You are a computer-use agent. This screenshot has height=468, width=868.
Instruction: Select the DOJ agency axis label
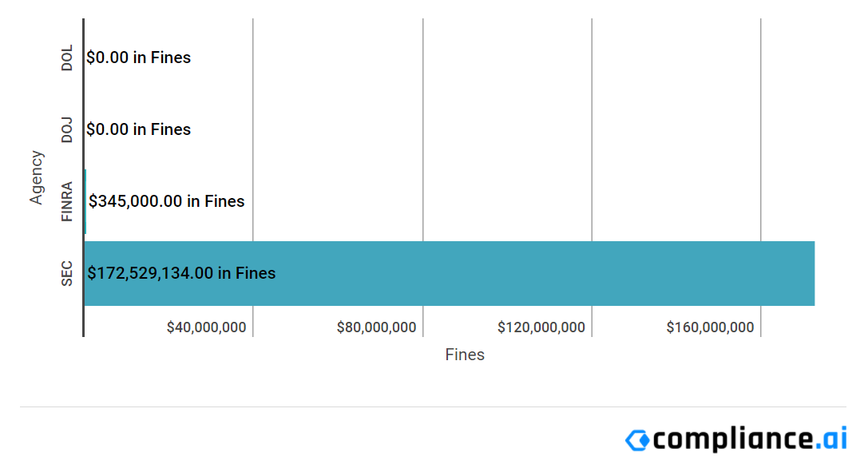(67, 129)
